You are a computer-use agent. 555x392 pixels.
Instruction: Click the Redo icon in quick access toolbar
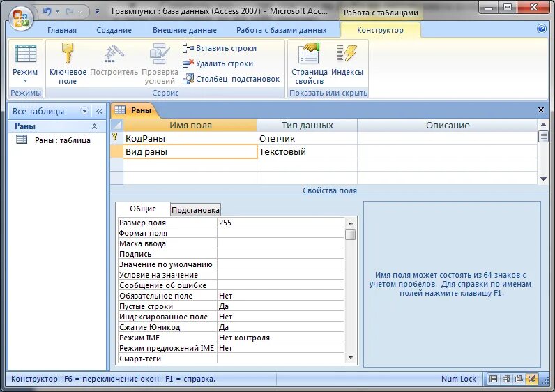point(70,11)
